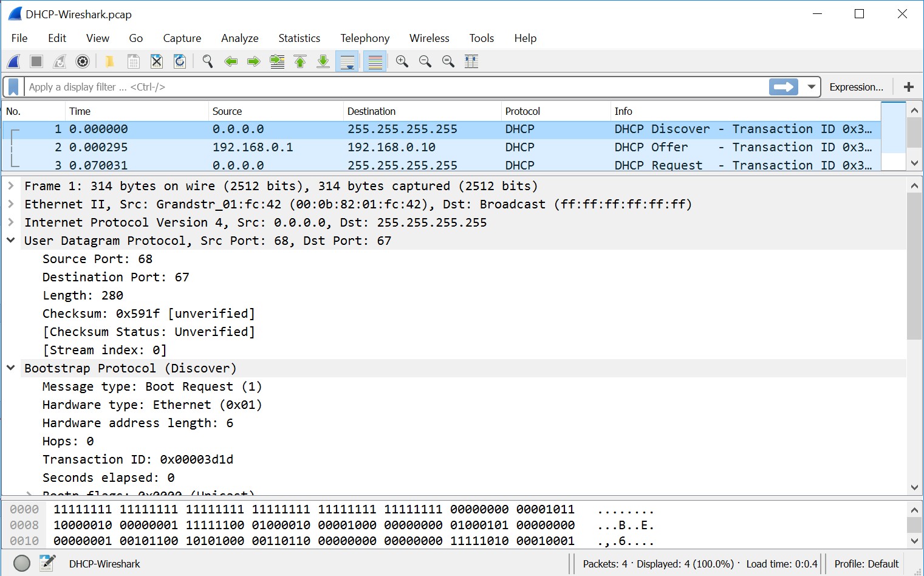Select packet 3 DHCP Request row
924x576 pixels.
tap(442, 165)
